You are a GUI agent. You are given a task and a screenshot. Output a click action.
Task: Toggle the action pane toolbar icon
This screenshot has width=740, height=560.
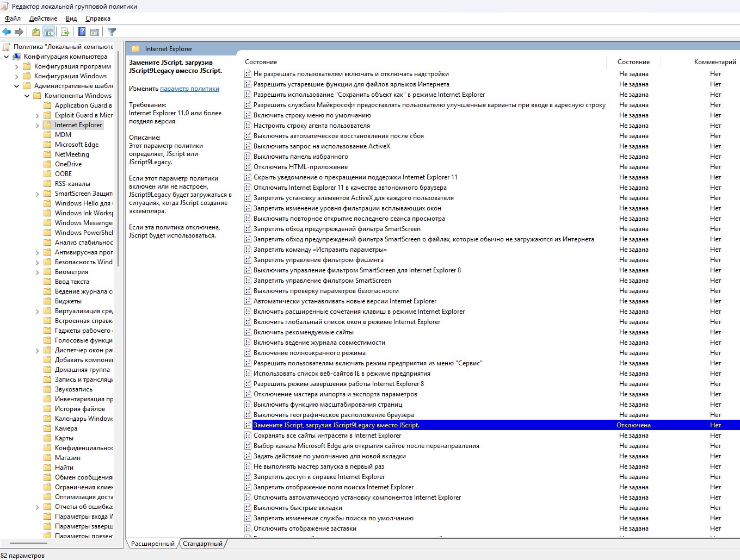pos(95,32)
